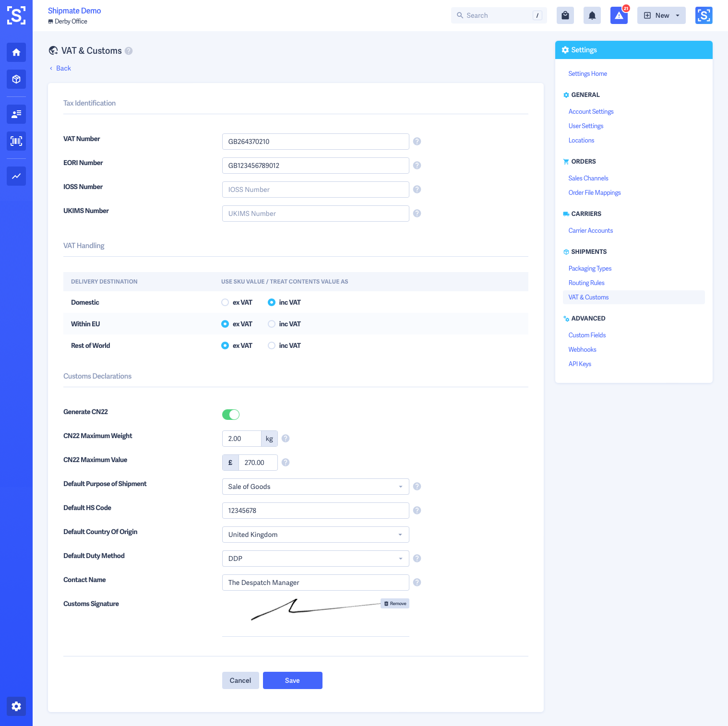Open the Barcode scan sidebar icon
Viewport: 728px width, 726px height.
(16, 141)
